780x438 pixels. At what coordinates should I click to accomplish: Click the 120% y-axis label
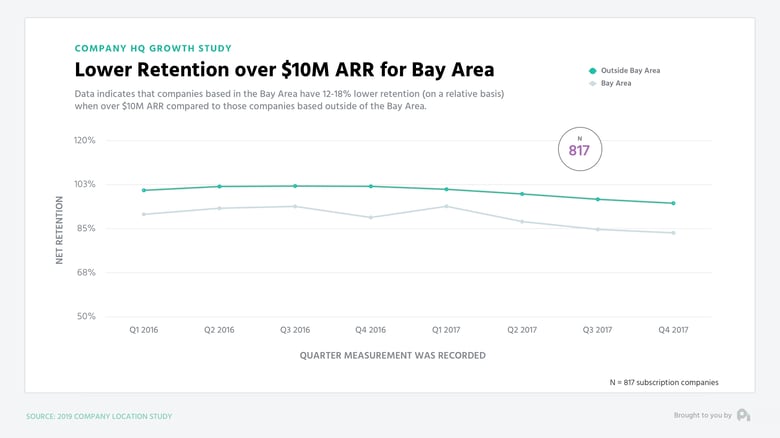(x=85, y=140)
